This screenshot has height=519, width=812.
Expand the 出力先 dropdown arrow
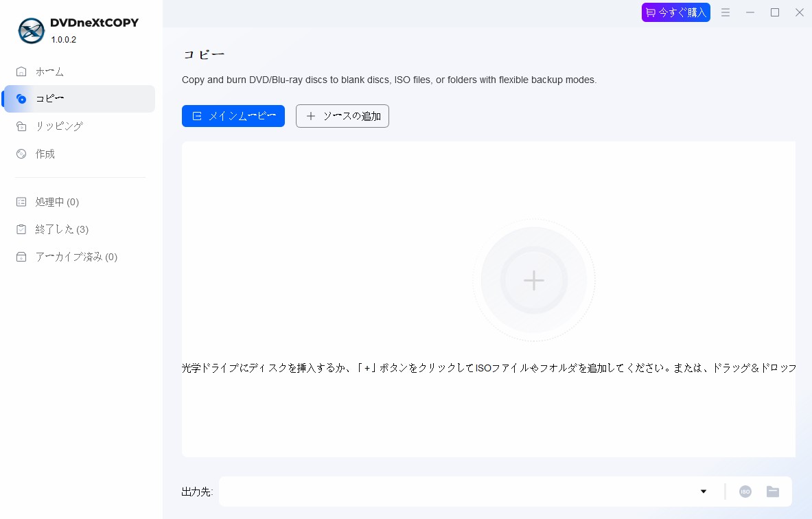704,492
